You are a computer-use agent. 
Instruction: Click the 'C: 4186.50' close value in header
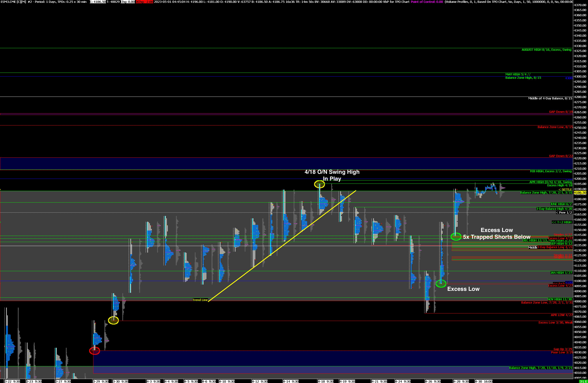pos(98,2)
